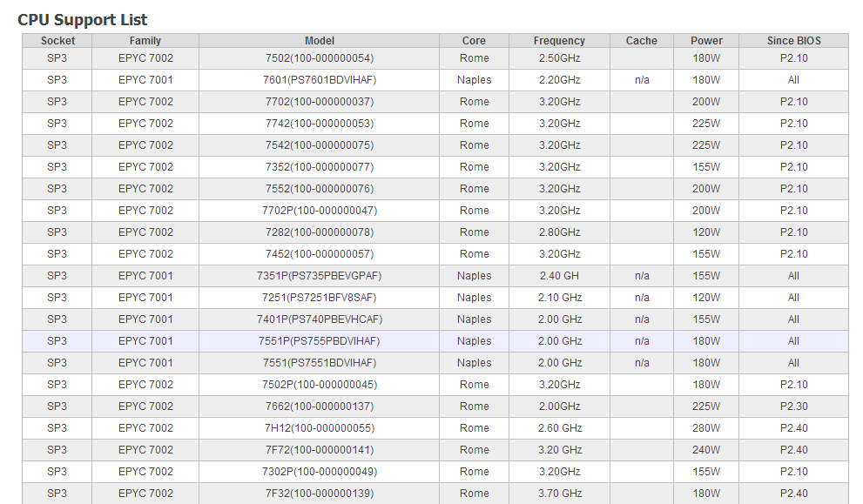Click the Socket column header
This screenshot has width=863, height=504.
(x=57, y=41)
